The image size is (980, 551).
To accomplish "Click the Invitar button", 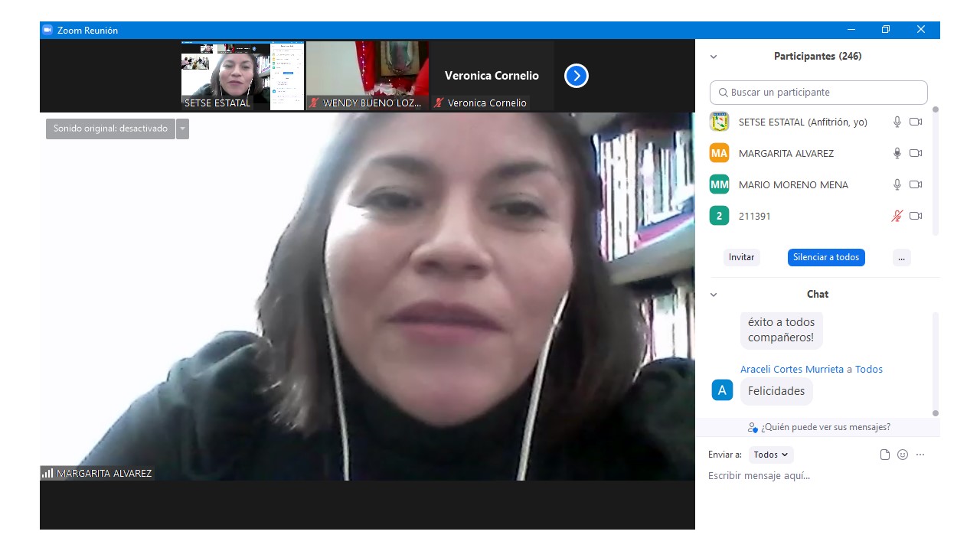I will [x=741, y=257].
